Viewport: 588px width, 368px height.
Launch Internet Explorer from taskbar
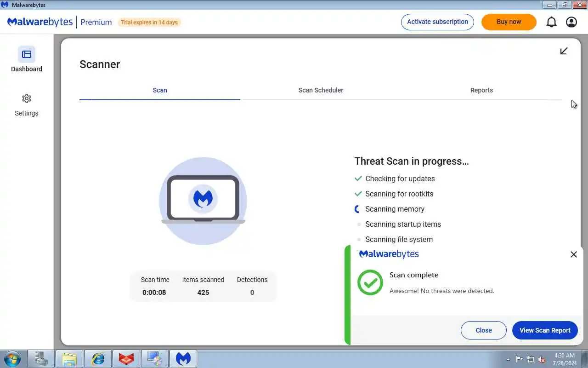coord(98,359)
